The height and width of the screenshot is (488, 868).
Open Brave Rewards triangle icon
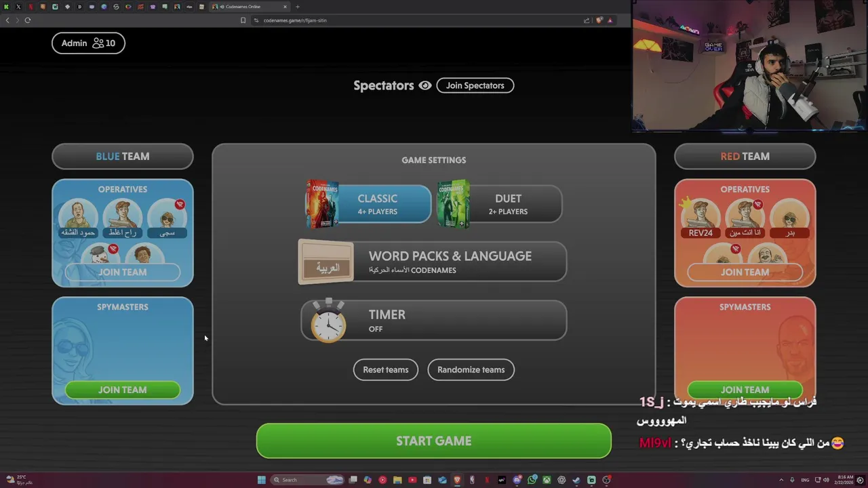[x=610, y=20]
